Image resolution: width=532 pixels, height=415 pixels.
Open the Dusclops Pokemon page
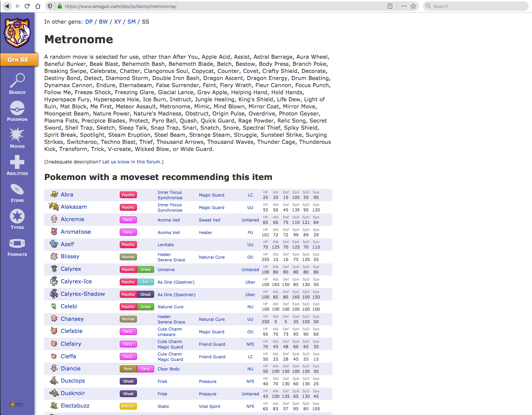click(x=73, y=381)
